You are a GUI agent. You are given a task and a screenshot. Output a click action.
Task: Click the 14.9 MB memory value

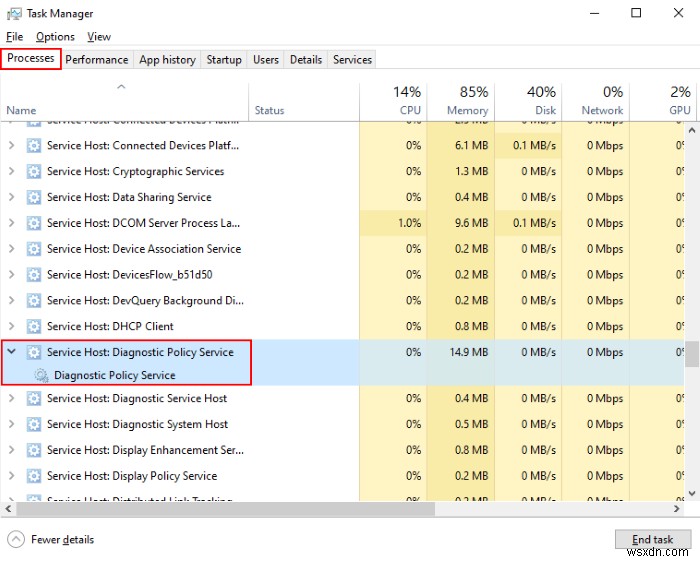(469, 352)
